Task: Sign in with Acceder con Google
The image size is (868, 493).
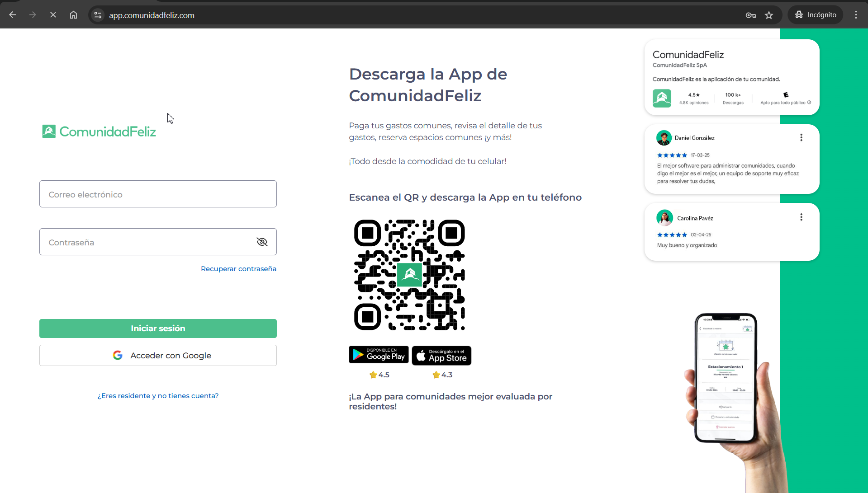Action: [158, 356]
